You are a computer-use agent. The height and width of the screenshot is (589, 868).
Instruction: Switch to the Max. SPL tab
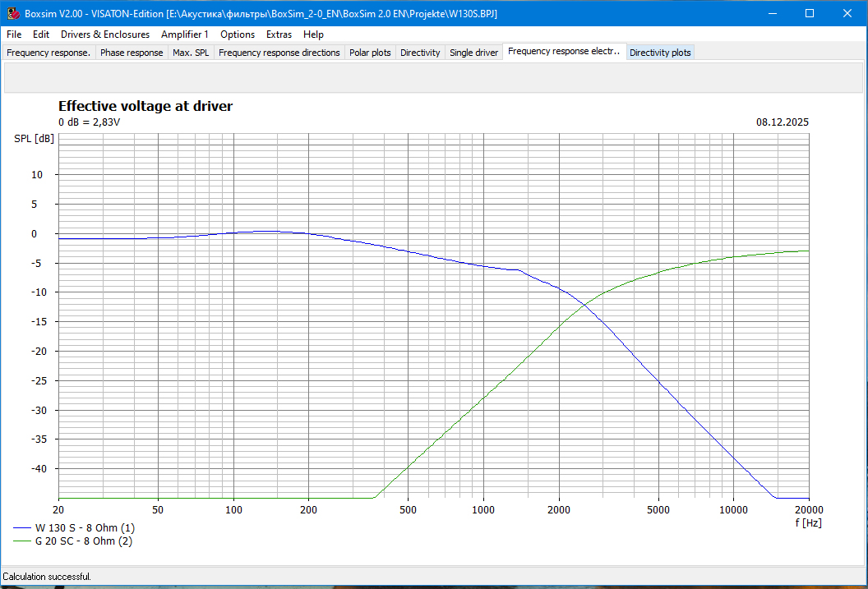coord(191,53)
